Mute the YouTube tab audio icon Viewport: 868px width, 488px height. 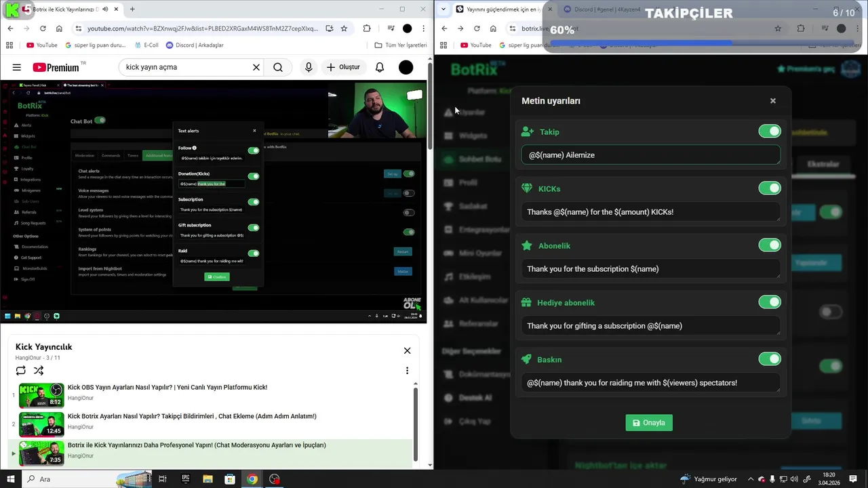pos(105,9)
